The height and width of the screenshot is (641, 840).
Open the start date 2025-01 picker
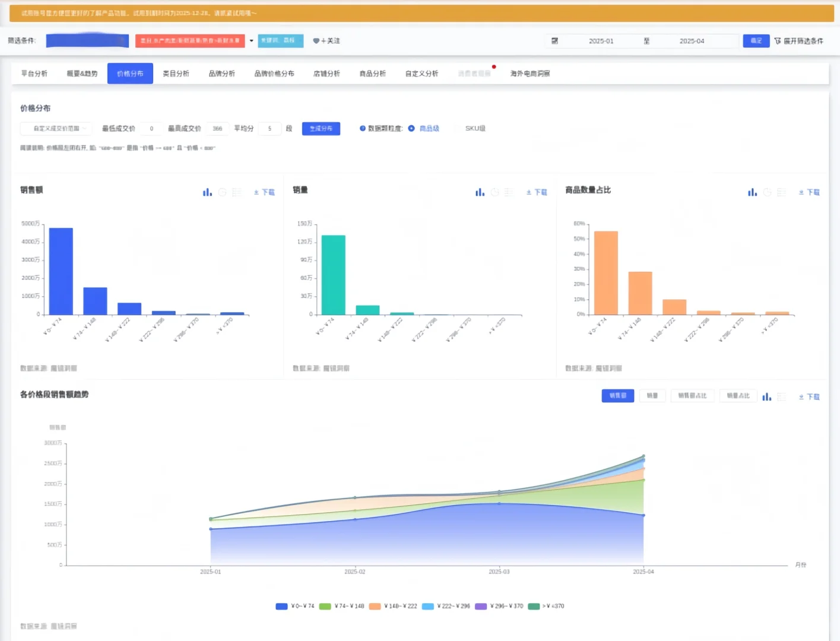pyautogui.click(x=601, y=41)
